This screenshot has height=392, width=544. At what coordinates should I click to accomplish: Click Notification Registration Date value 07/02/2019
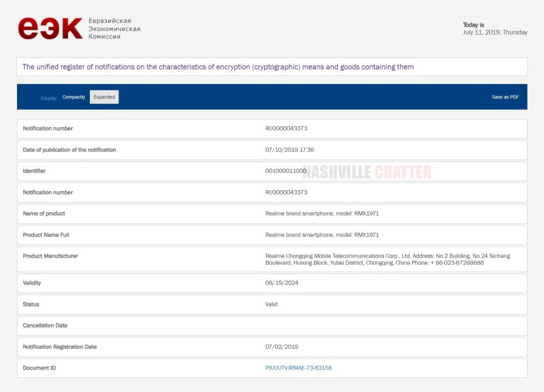(282, 346)
